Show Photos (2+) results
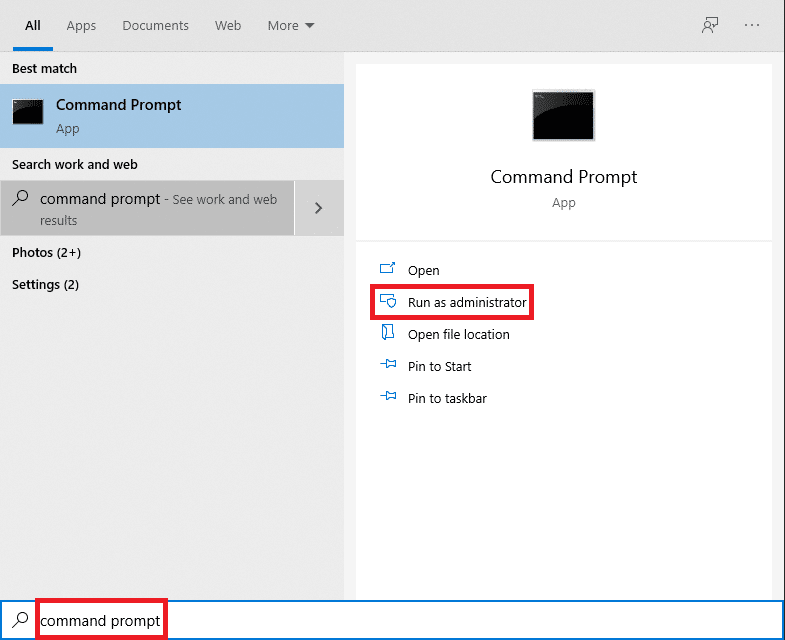The image size is (785, 640). (46, 253)
